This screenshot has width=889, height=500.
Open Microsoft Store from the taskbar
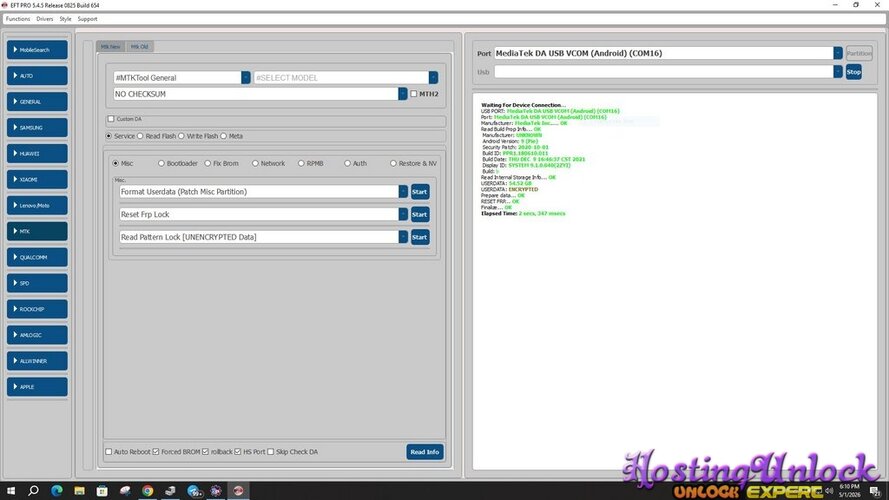[x=102, y=490]
